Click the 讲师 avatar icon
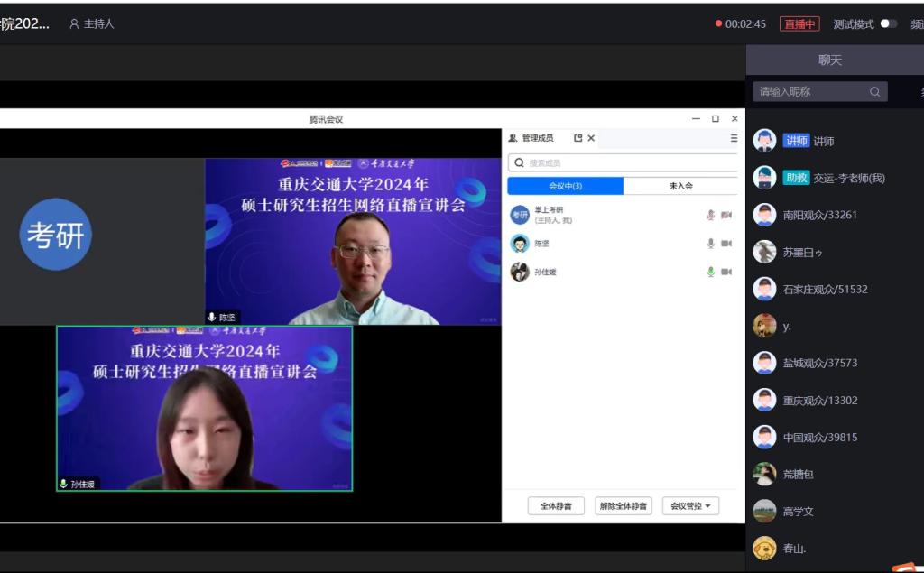This screenshot has height=573, width=924. [x=764, y=141]
